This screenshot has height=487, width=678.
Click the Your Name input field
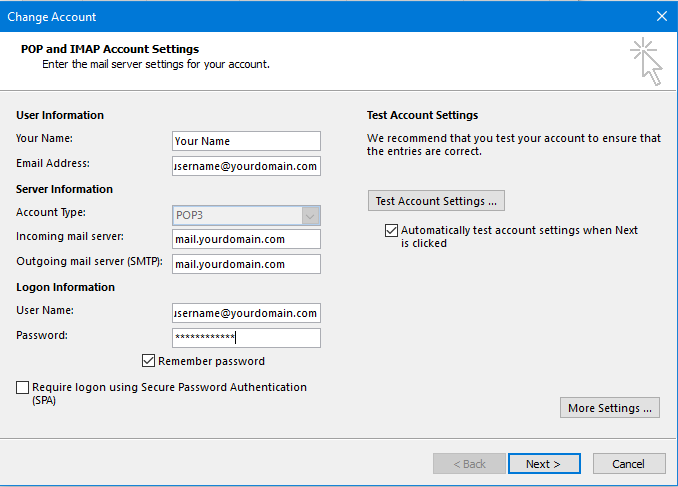(246, 141)
